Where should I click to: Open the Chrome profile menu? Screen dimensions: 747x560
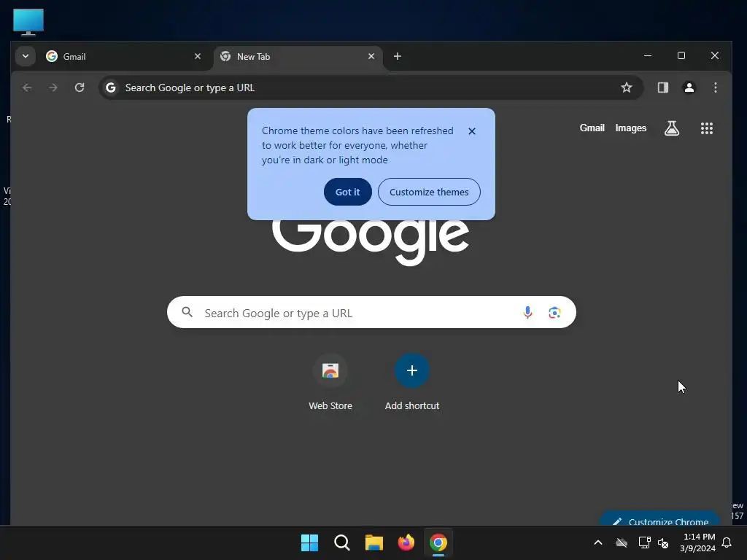689,87
